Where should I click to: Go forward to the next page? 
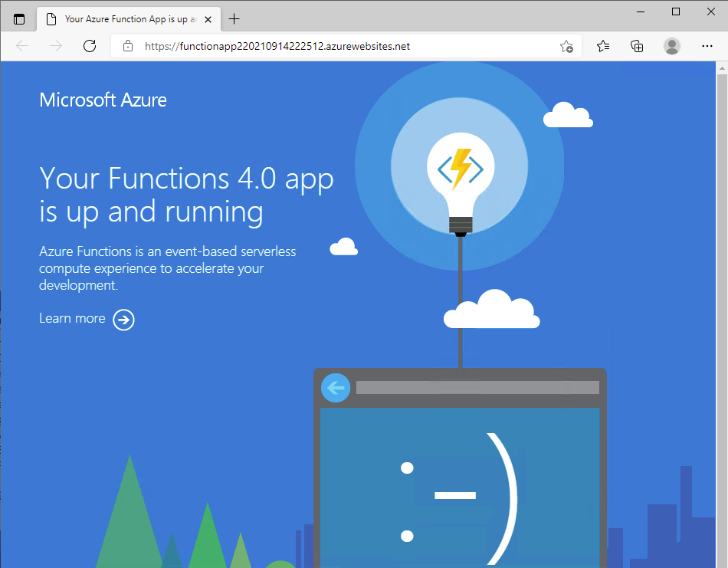pyautogui.click(x=56, y=46)
